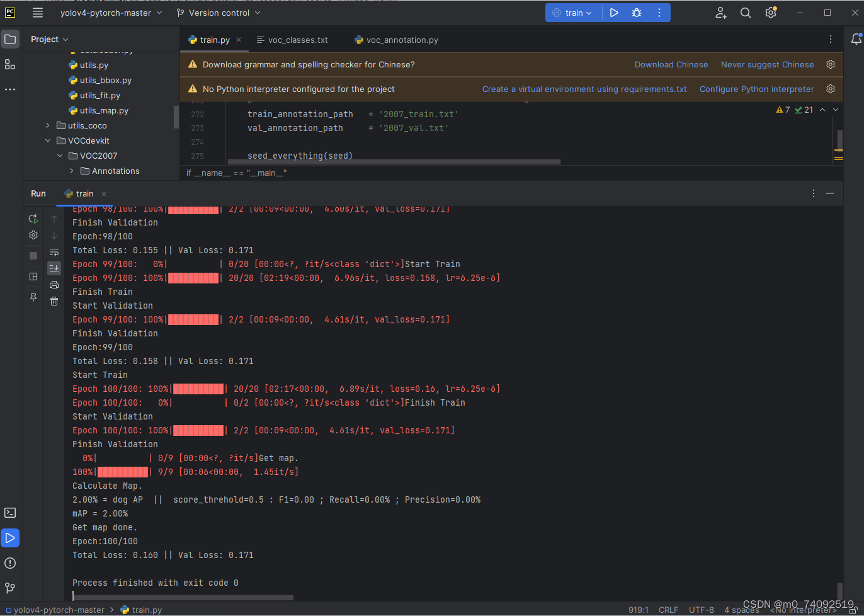Debug the train configuration

click(637, 13)
